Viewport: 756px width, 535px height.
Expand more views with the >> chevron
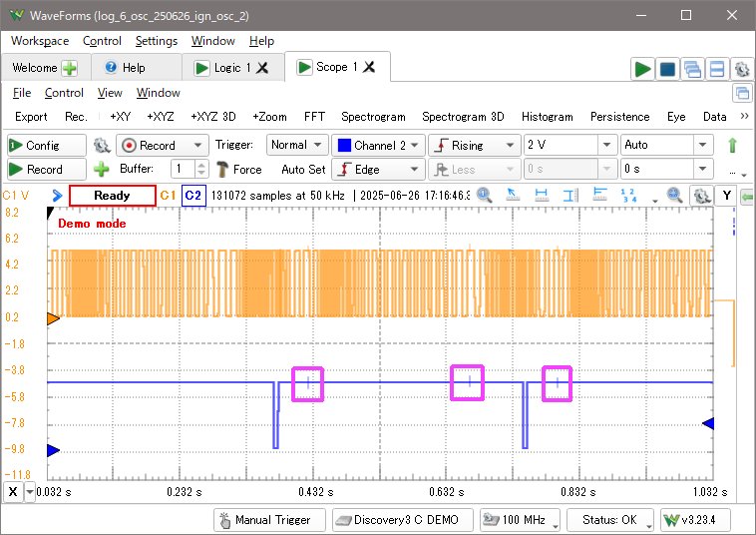(x=744, y=116)
